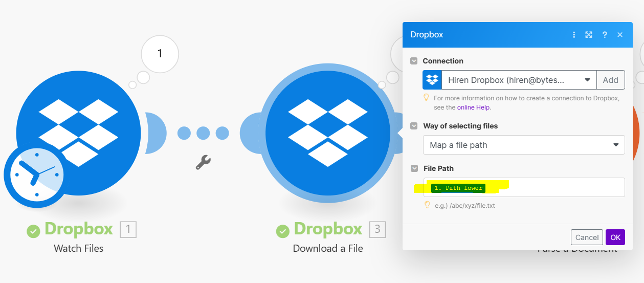Click the right connector of Watch Files module
The width and height of the screenshot is (644, 283).
[155, 133]
